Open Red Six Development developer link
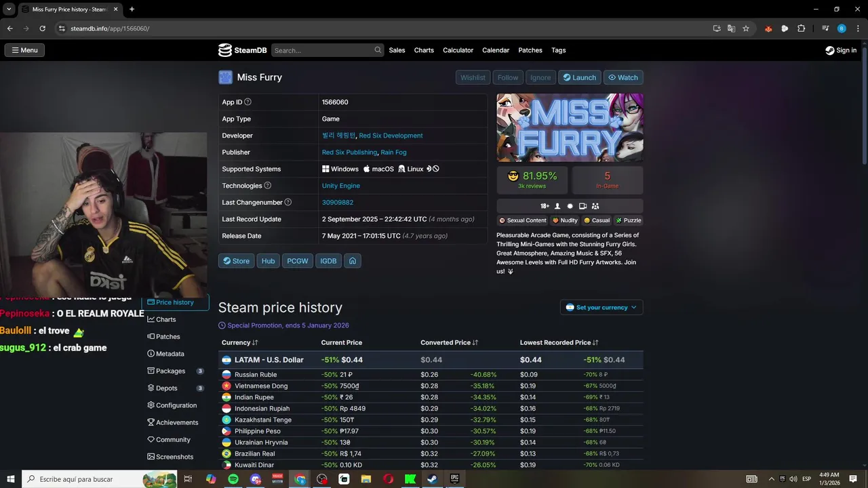This screenshot has height=488, width=868. coord(391,136)
